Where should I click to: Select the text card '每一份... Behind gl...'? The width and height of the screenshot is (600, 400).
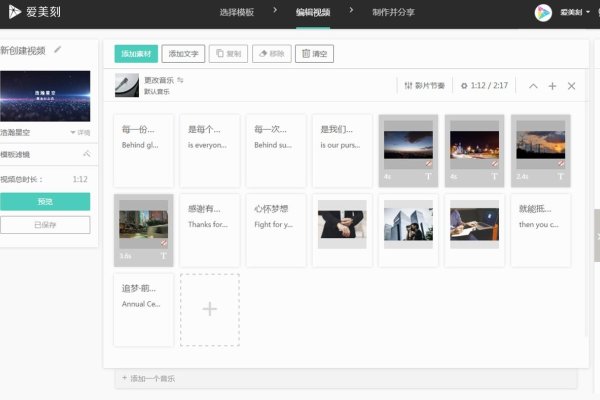click(143, 151)
